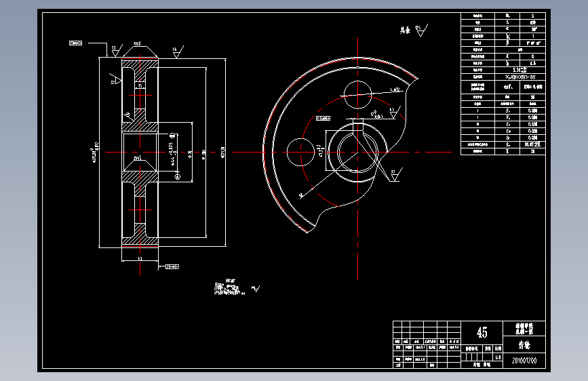This screenshot has width=588, height=381.
Task: Click the drawing number "201001200"
Action: 524,361
